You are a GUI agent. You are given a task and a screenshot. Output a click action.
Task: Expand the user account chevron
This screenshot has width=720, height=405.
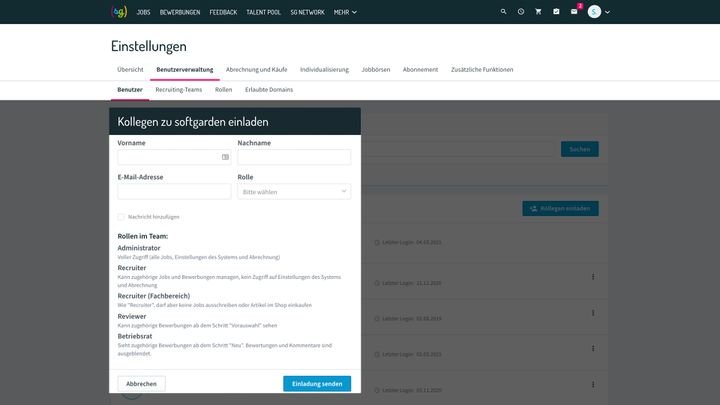point(607,12)
